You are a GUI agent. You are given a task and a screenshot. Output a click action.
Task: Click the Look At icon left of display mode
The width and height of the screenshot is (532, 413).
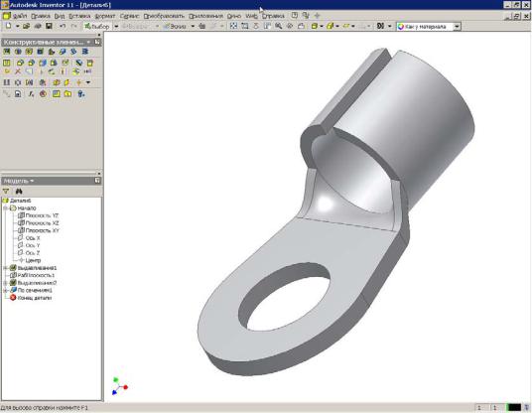tap(301, 26)
